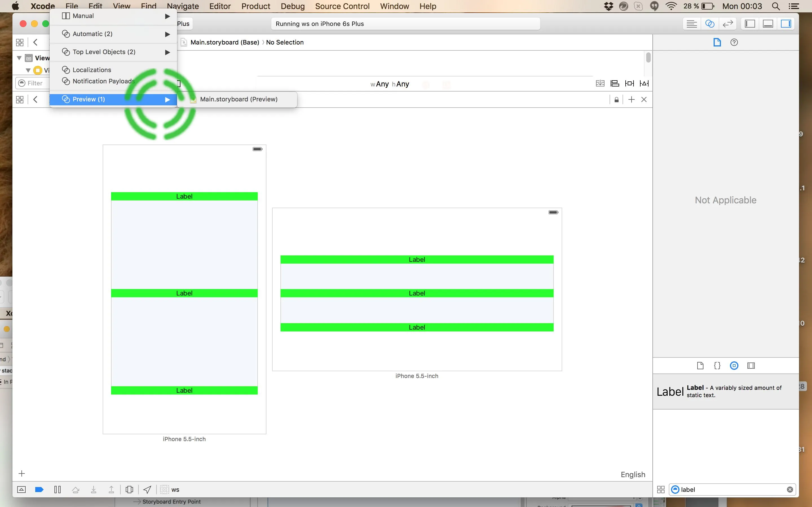This screenshot has width=812, height=507.
Task: Toggle the Navigator panel visibility
Action: 750,24
